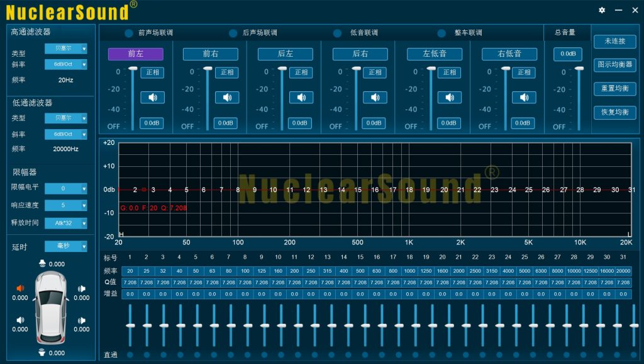Enable 后声场联调 rear stage linking
Viewport: 644px width, 364px height.
click(x=233, y=33)
